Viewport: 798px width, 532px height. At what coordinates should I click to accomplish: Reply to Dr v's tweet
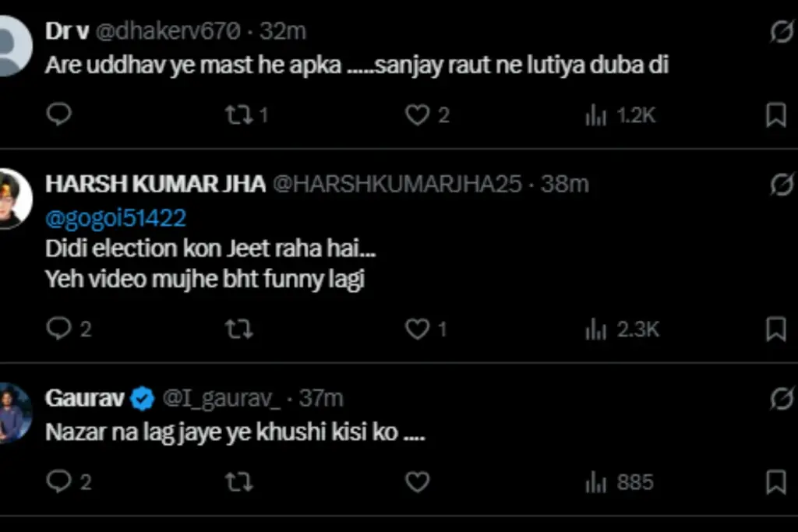(58, 115)
